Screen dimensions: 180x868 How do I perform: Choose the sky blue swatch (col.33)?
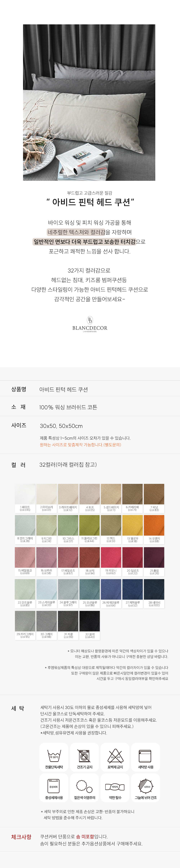46,589
